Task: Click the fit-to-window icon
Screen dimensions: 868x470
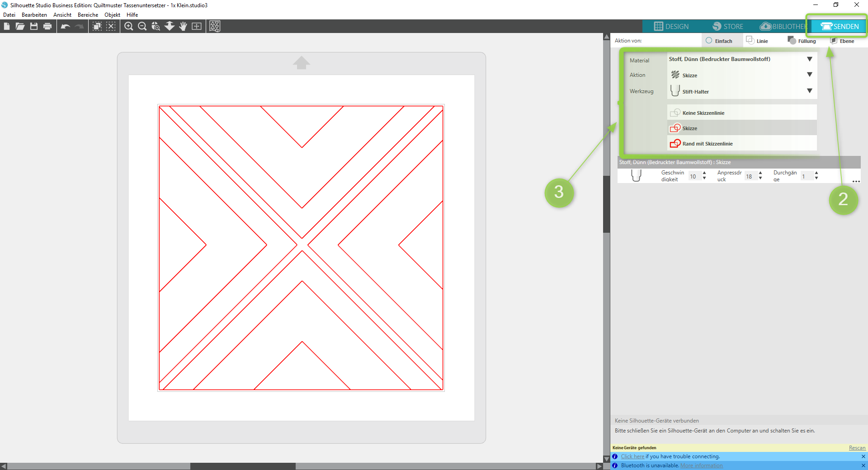Action: click(197, 26)
